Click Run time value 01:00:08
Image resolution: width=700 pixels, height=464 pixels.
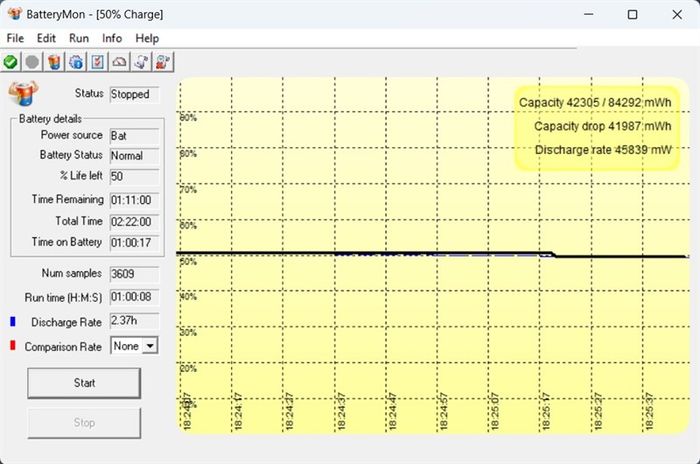[134, 297]
